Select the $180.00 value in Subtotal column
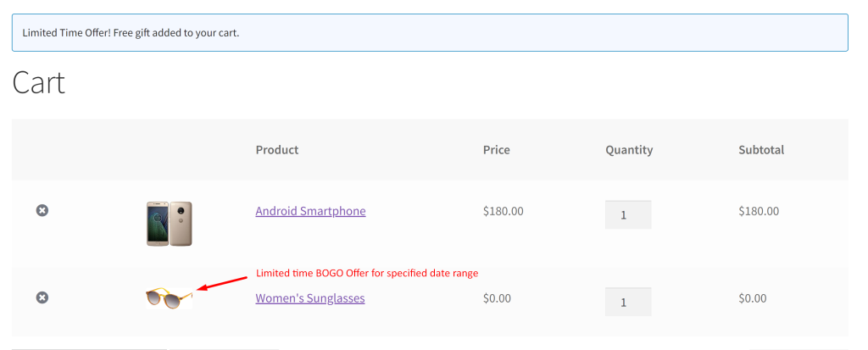This screenshot has width=868, height=350. coord(759,211)
